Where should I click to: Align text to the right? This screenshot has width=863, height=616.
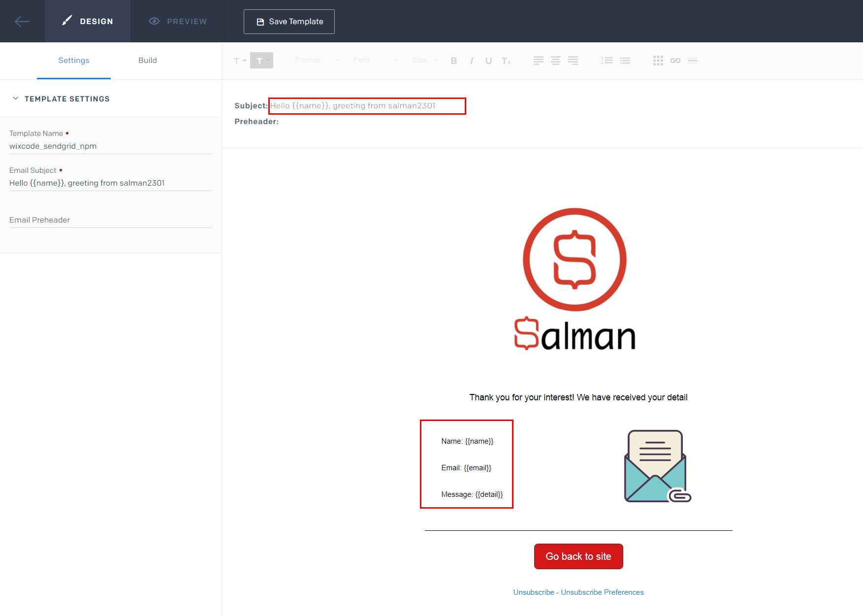tap(573, 60)
